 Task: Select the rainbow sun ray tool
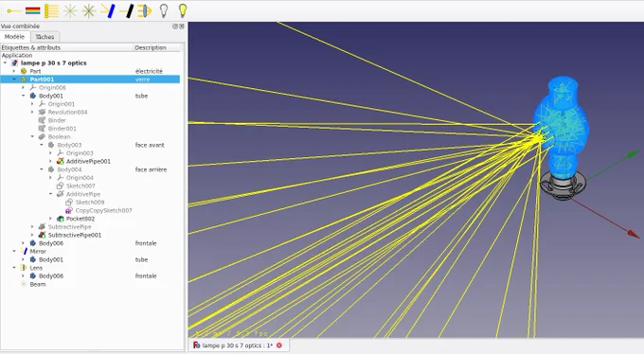(32, 10)
